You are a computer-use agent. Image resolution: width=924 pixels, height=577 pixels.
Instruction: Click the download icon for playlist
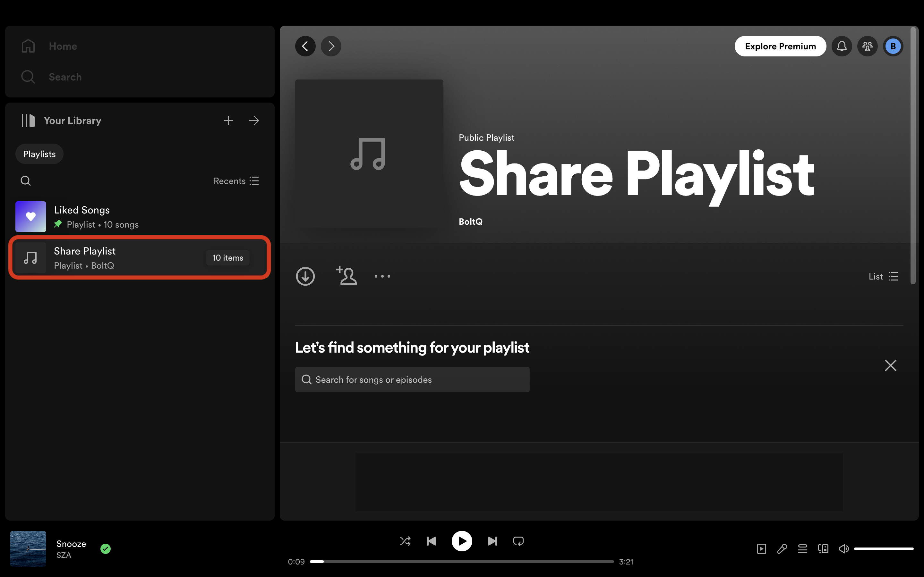305,276
